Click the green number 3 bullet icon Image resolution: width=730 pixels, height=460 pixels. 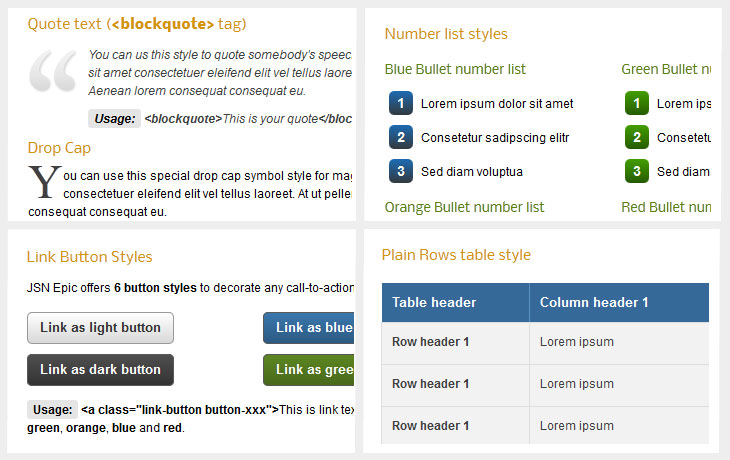click(636, 171)
